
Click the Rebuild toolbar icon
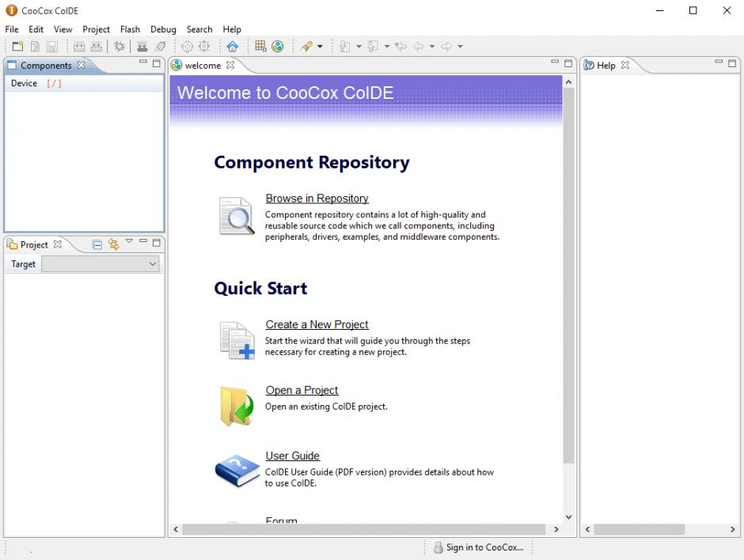point(97,47)
